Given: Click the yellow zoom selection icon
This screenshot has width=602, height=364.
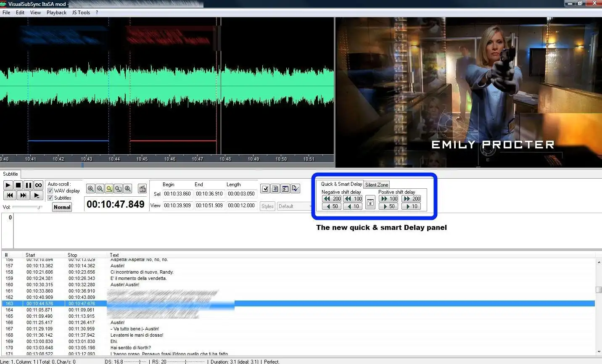Looking at the screenshot, I should tap(109, 189).
